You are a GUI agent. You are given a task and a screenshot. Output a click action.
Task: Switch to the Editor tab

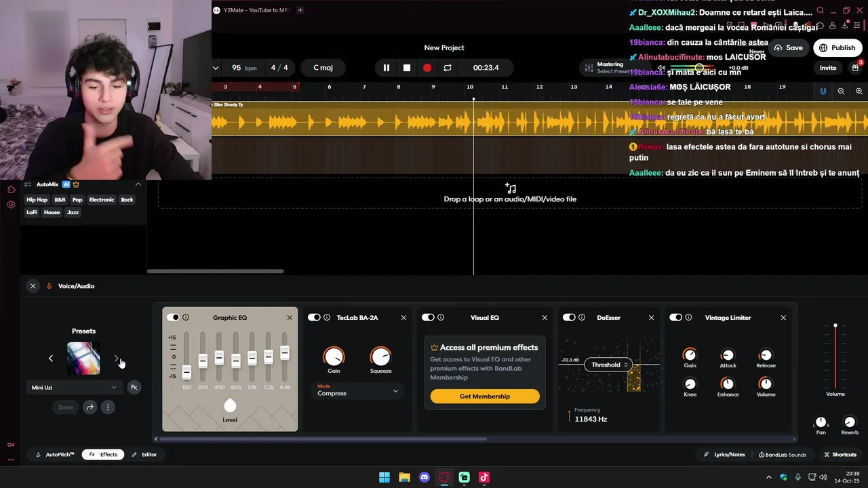coord(144,455)
